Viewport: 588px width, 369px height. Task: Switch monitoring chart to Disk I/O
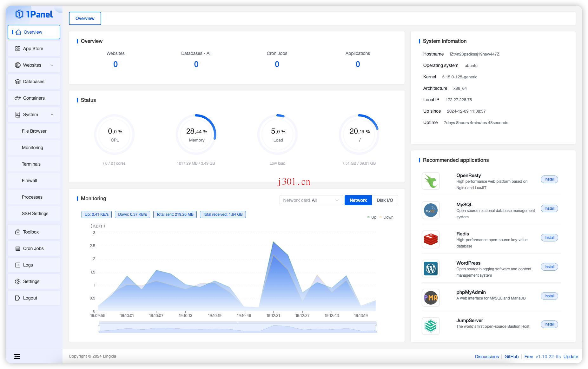(x=385, y=200)
